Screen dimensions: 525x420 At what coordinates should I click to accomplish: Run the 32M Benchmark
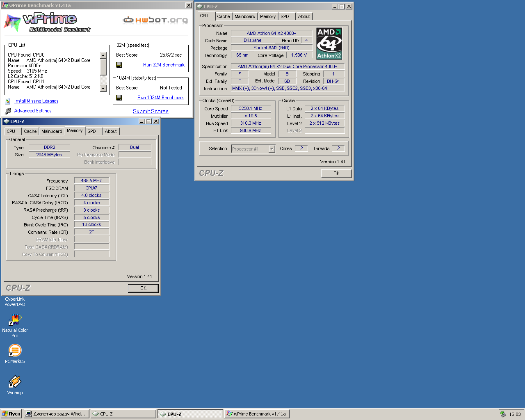[x=164, y=65]
